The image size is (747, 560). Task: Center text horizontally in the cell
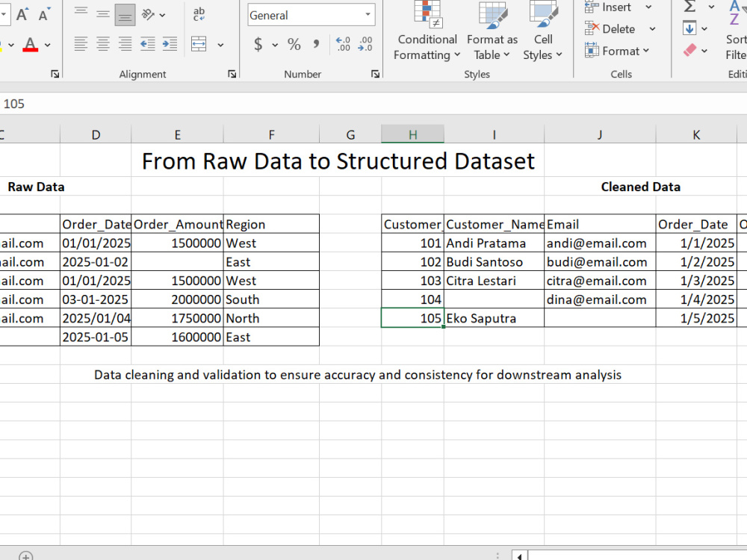pos(103,44)
